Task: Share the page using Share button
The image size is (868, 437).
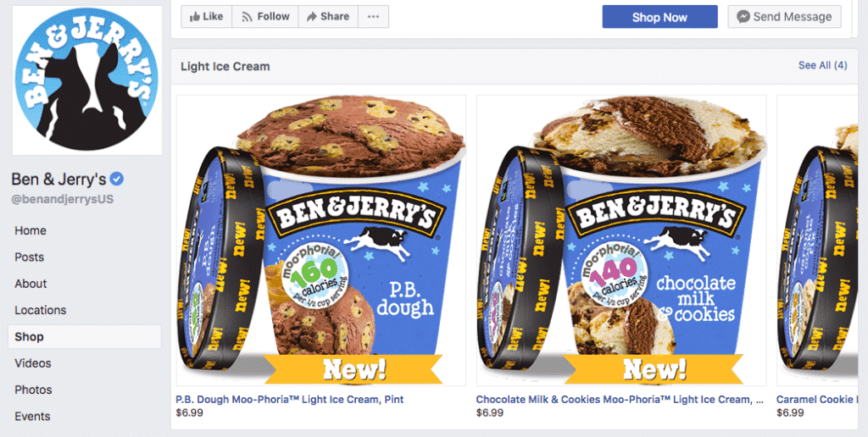Action: 328,17
